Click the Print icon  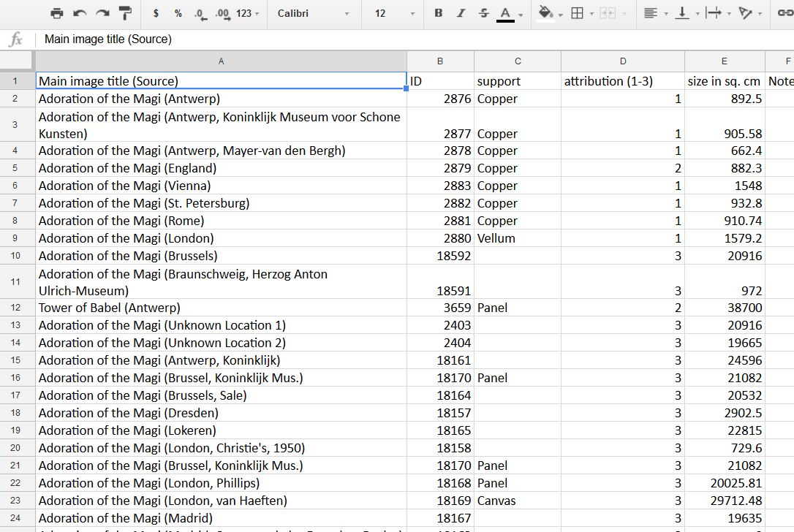(x=57, y=14)
